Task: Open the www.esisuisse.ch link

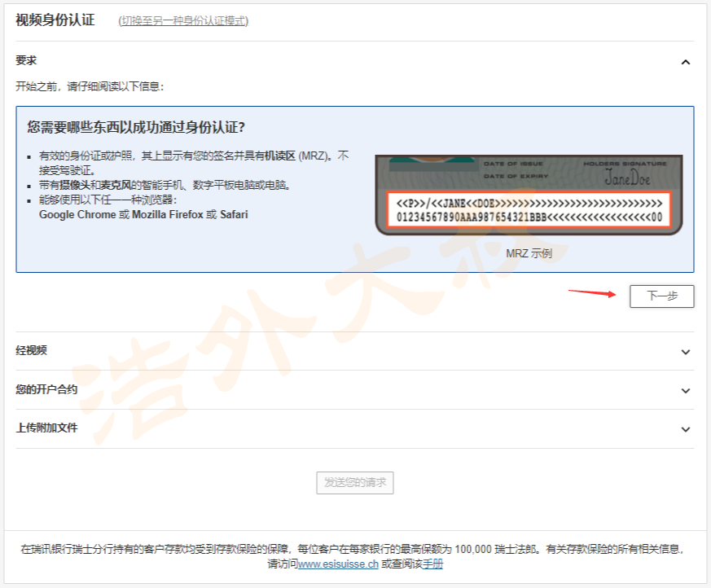Action: [338, 564]
